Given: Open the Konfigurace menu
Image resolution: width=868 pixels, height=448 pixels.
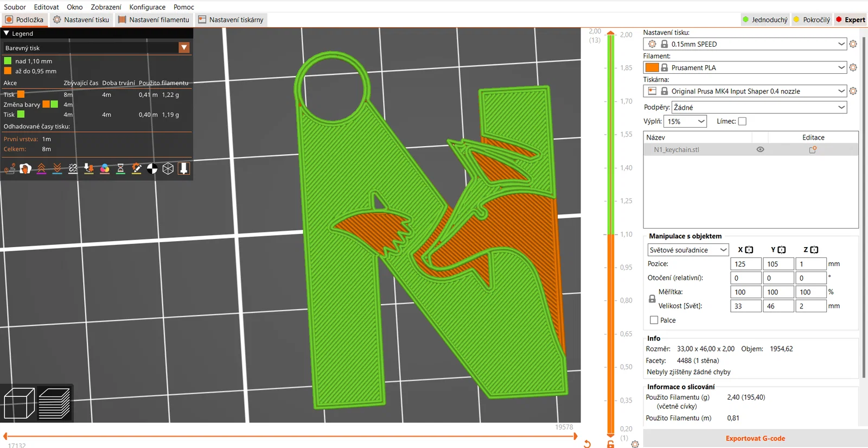Looking at the screenshot, I should pos(147,7).
